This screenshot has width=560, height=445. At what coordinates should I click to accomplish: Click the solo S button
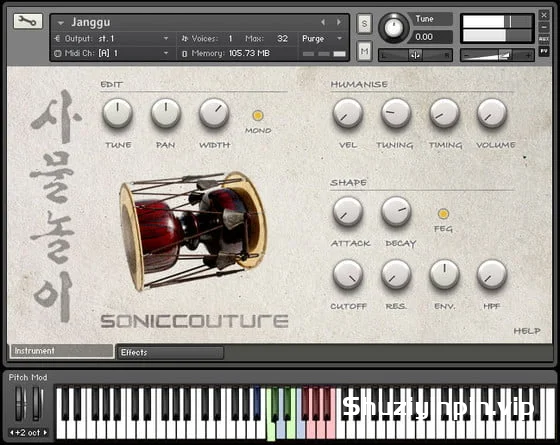tap(364, 24)
